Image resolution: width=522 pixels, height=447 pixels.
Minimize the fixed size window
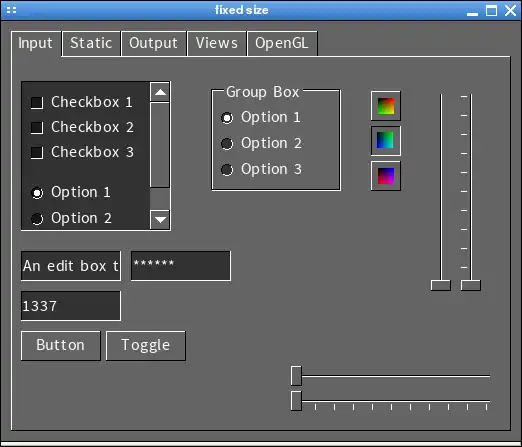tap(472, 13)
